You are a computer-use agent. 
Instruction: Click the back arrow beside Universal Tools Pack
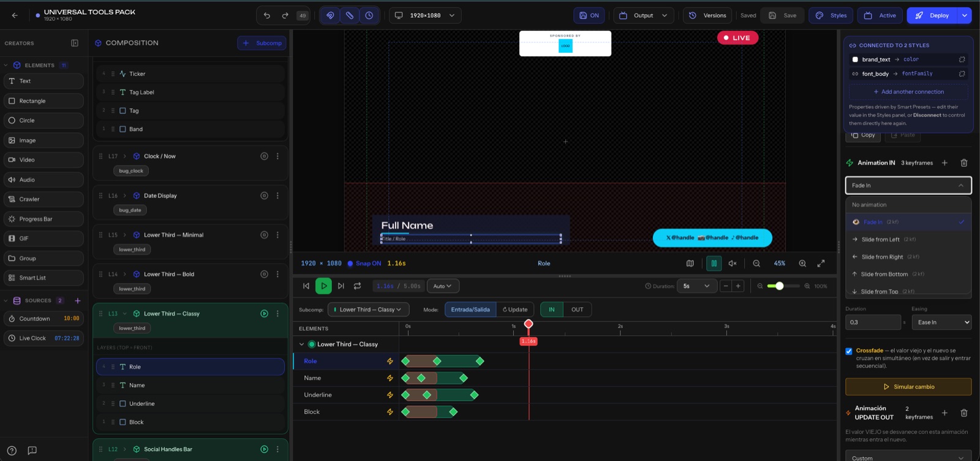click(15, 15)
